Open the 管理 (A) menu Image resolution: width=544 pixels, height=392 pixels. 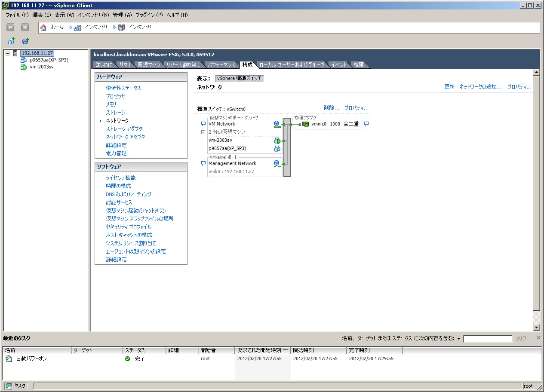[122, 15]
